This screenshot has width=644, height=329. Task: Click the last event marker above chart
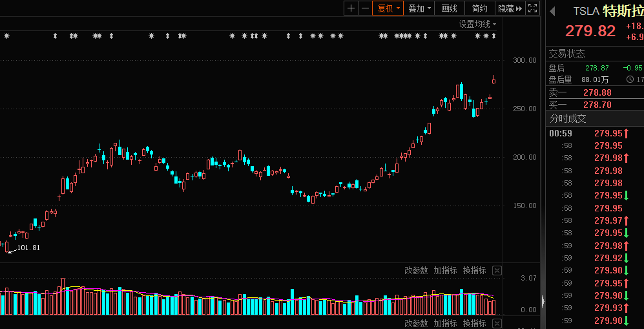(493, 36)
